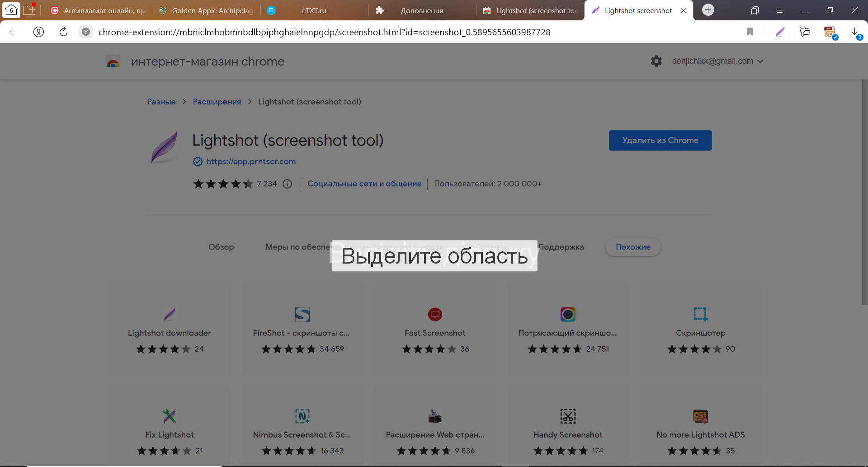Viewport: 868px width, 467px height.
Task: Click the Yandex Я home button
Action: (x=39, y=32)
